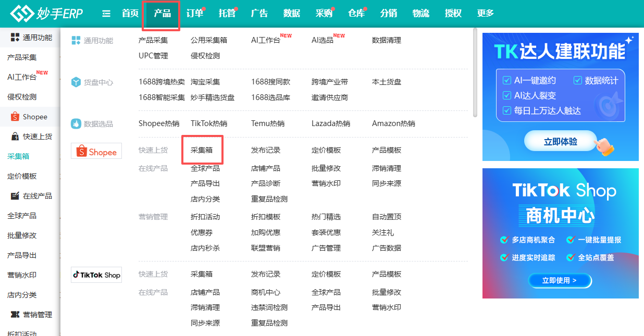This screenshot has height=336, width=644.
Task: Toggle the hamburger sidebar menu icon
Action: [x=106, y=14]
